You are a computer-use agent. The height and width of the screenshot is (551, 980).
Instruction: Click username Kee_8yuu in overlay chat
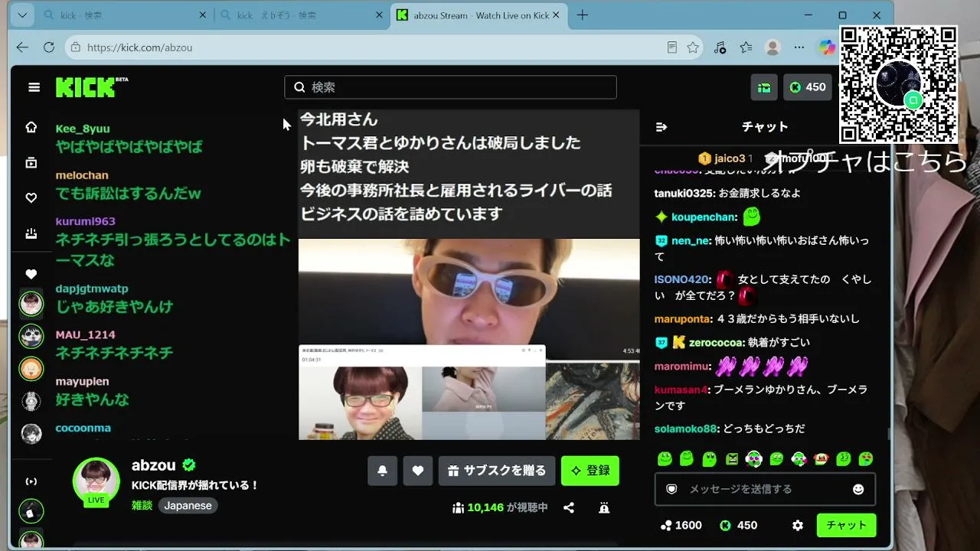83,129
